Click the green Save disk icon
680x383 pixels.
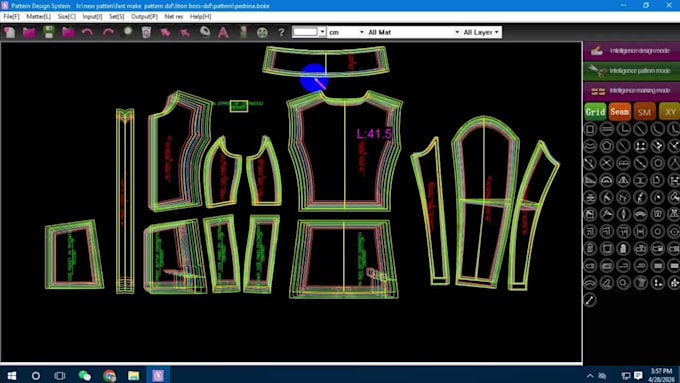click(x=49, y=32)
